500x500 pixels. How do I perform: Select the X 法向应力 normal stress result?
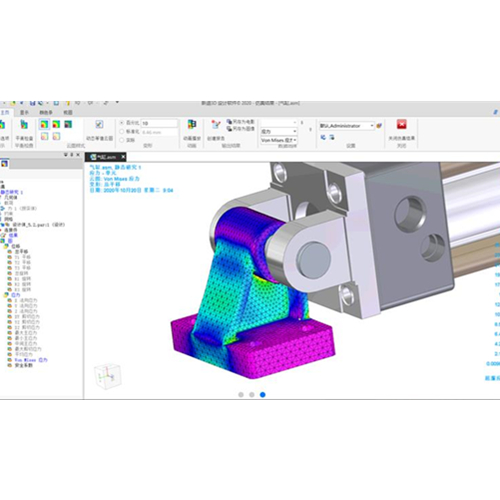[26, 300]
